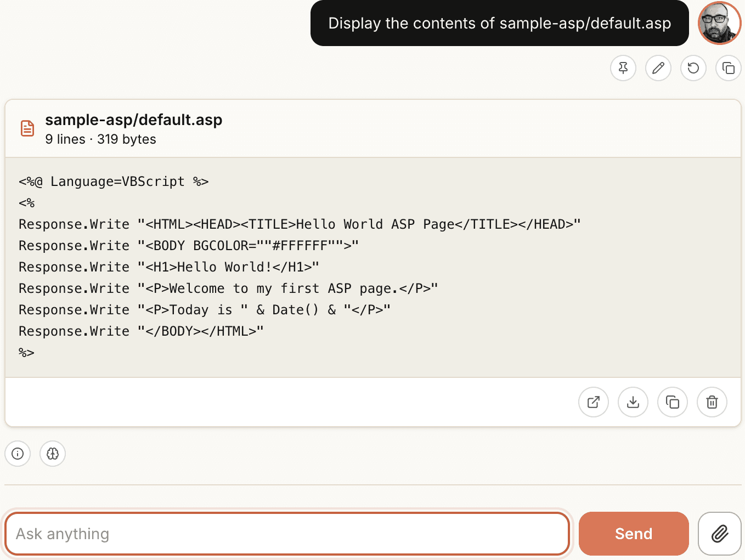
Task: Click the closing %> tag line
Action: 26,353
